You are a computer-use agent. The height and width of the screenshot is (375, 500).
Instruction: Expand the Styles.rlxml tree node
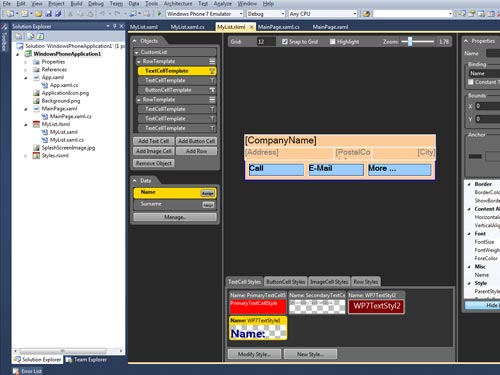click(26, 156)
